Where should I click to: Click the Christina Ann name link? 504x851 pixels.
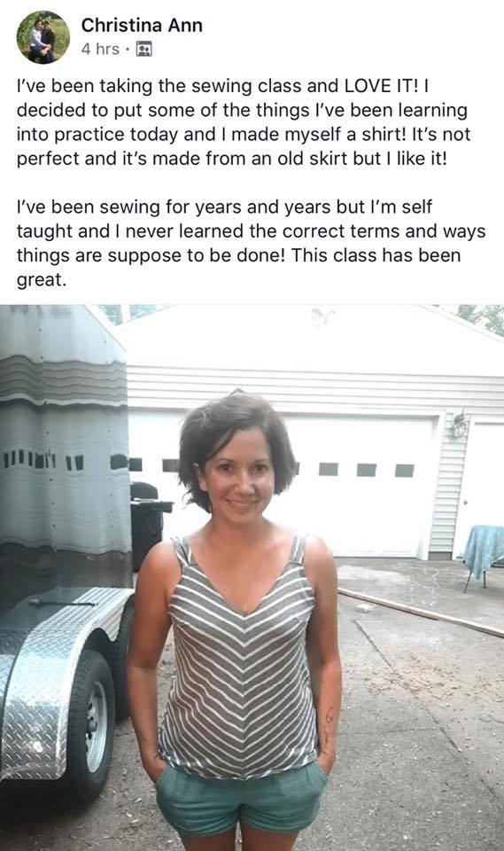pyautogui.click(x=142, y=25)
